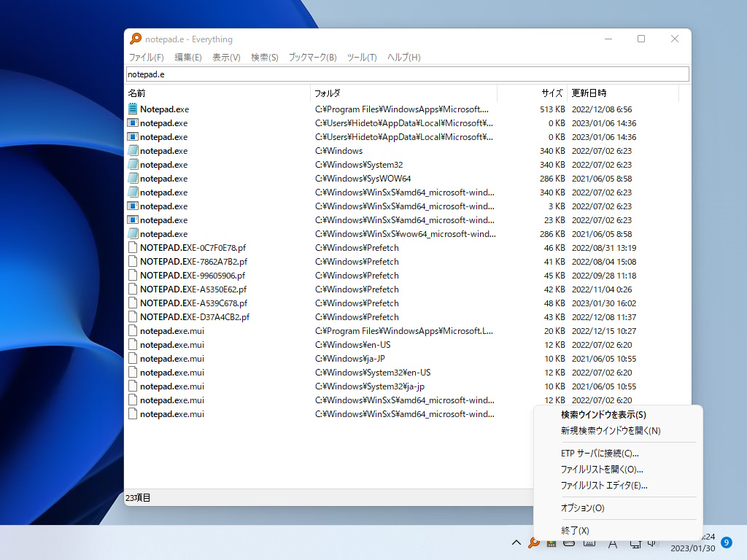Click the 23項目 status bar text
747x560 pixels.
click(x=138, y=497)
